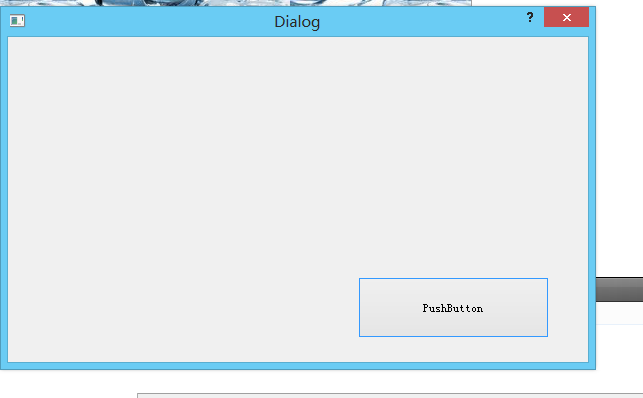
Task: Click the white area beneath the pale strip
Action: tap(619, 357)
